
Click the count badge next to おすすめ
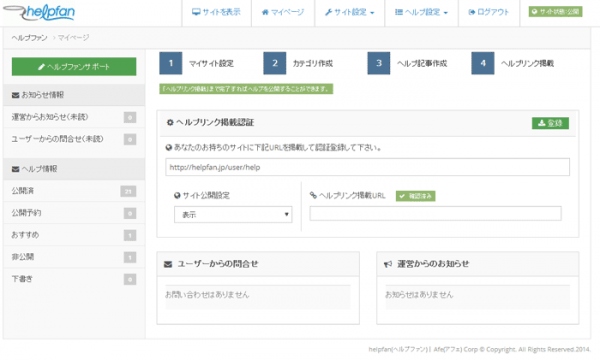[x=130, y=235]
